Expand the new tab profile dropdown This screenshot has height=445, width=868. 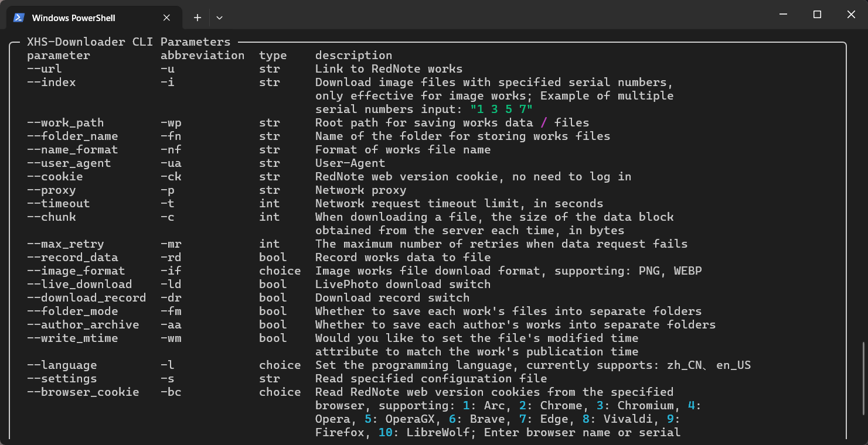(219, 18)
